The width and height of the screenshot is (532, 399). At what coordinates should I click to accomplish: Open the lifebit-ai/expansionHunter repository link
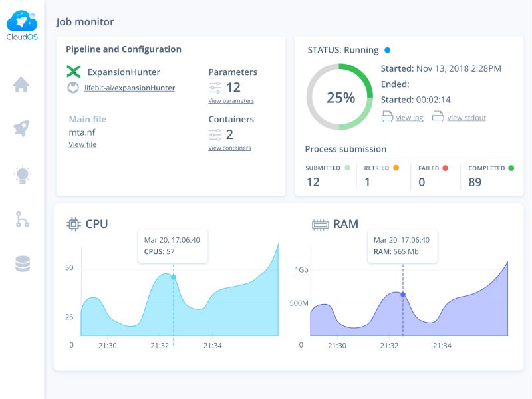pos(130,88)
